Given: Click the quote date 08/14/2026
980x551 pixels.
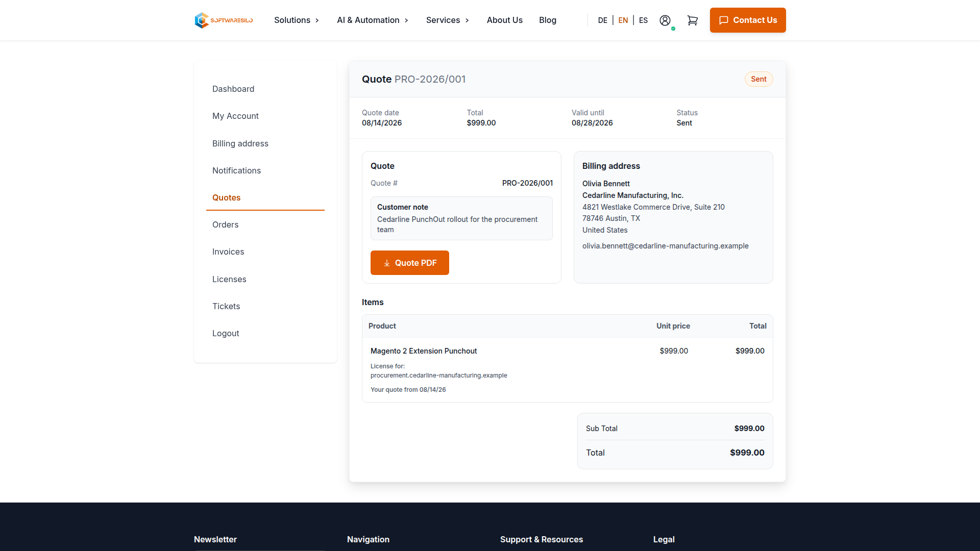Looking at the screenshot, I should (382, 123).
